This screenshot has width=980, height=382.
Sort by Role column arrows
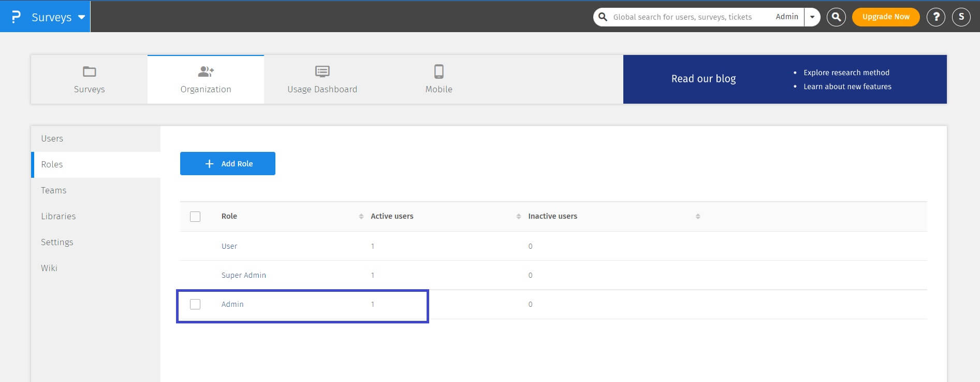pyautogui.click(x=361, y=217)
